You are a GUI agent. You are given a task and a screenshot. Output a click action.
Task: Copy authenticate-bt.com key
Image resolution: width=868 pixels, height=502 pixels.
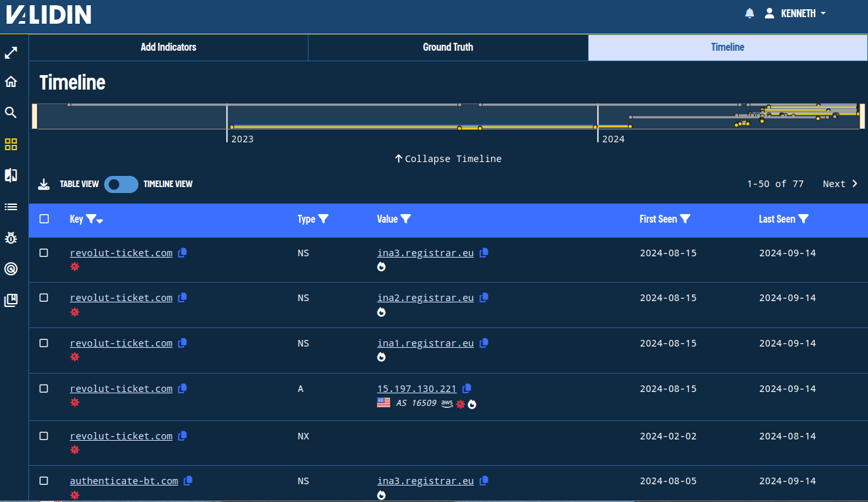click(188, 481)
